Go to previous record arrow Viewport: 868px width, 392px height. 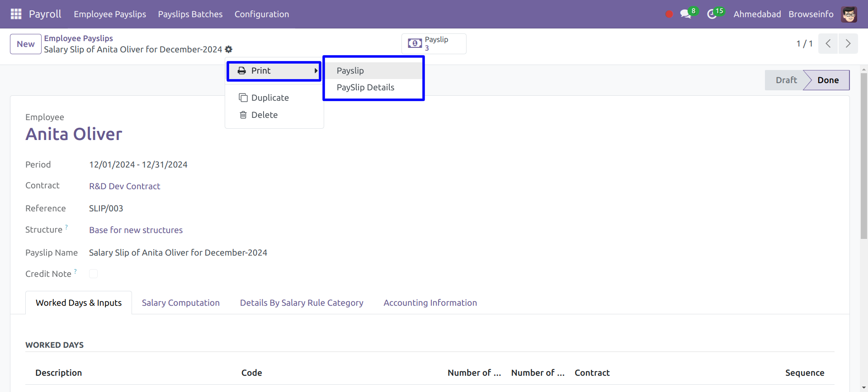(828, 44)
